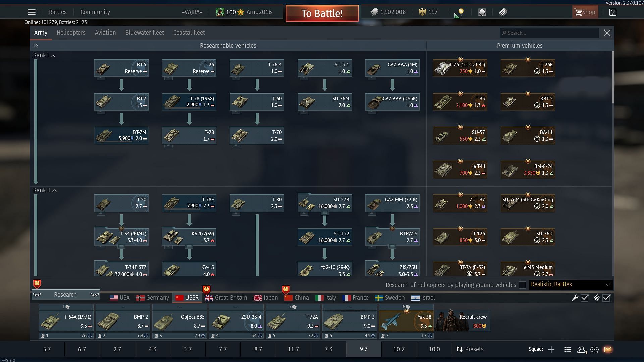
Task: Enable helicopter research by ground vehicles checkbox
Action: tap(522, 285)
